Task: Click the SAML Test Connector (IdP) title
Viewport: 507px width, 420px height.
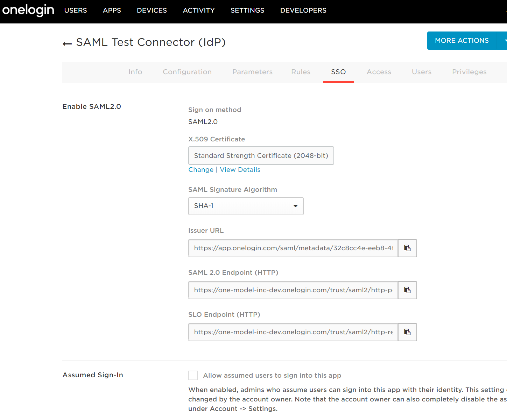Action: point(151,42)
